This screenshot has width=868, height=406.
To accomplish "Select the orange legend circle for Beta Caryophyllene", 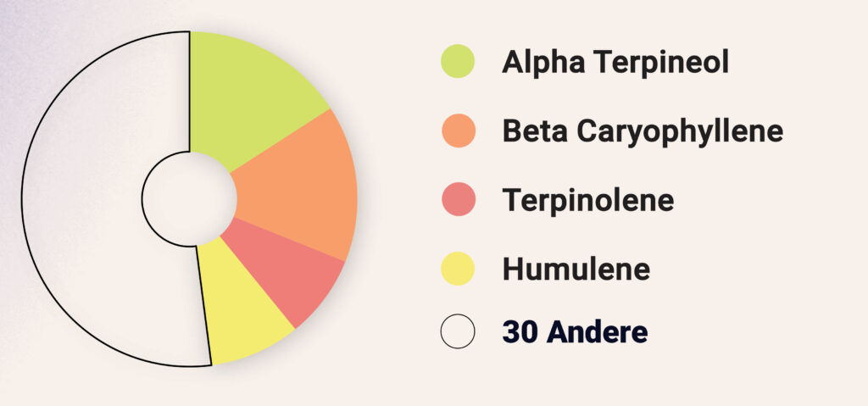I will click(x=458, y=131).
